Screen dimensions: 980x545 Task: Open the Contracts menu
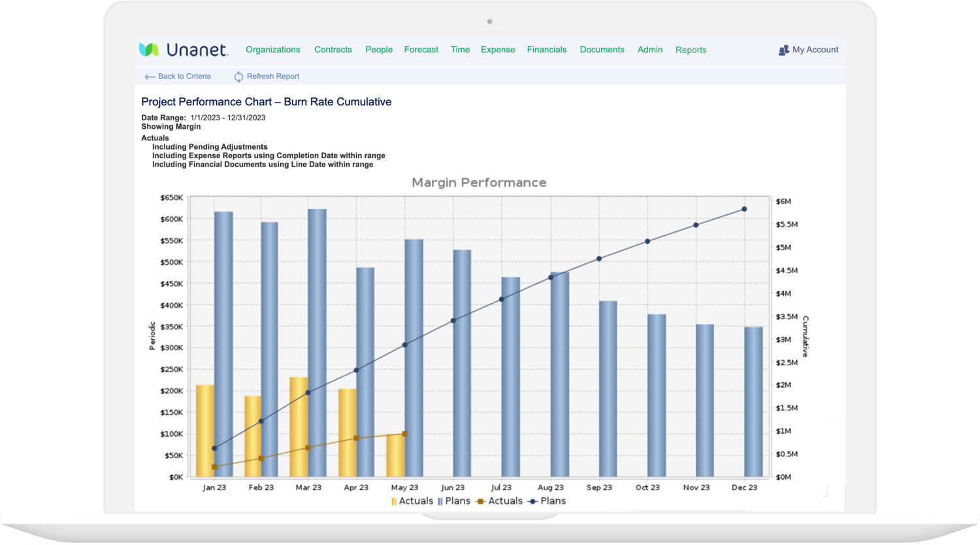[x=333, y=50]
